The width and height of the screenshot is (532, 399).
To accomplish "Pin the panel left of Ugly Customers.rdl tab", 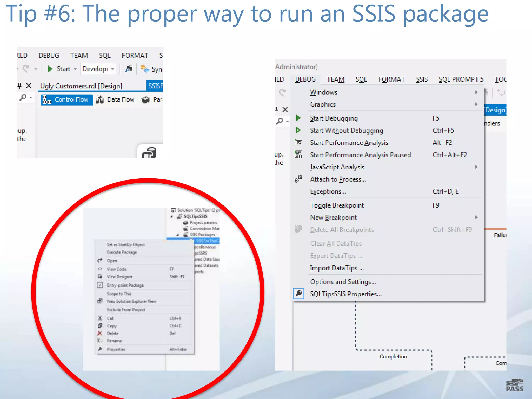I will point(19,85).
